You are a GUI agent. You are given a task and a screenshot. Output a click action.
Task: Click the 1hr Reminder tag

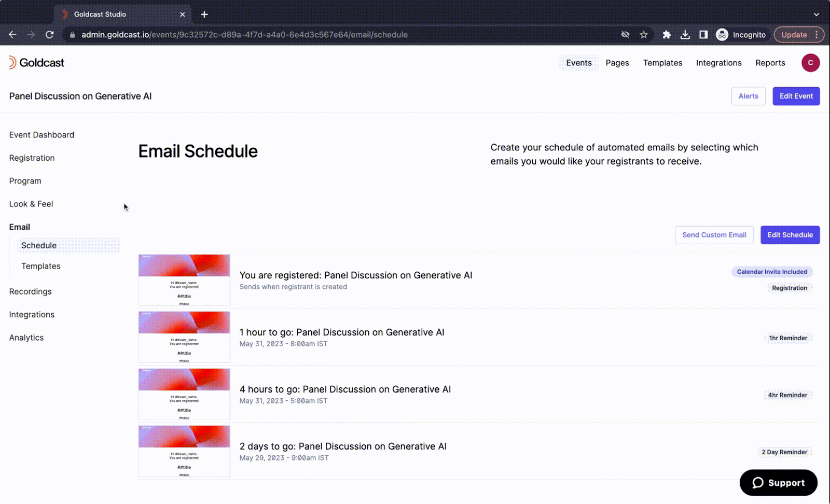(788, 338)
